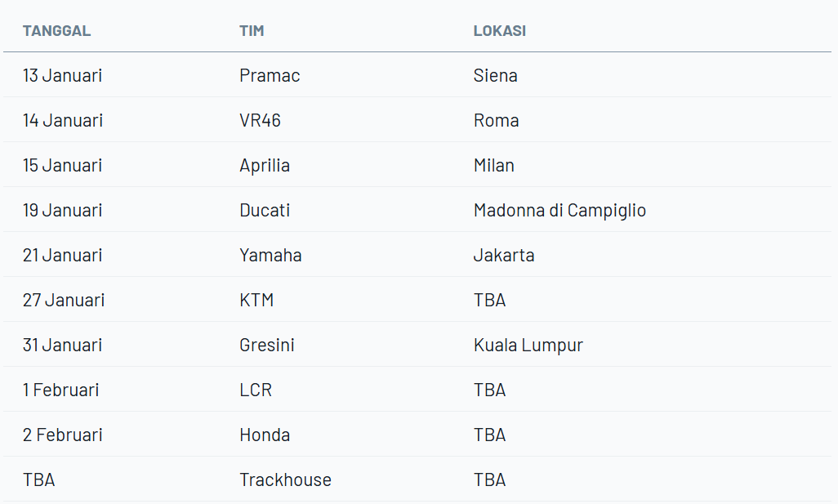Click the TANGGAL column header

click(56, 31)
